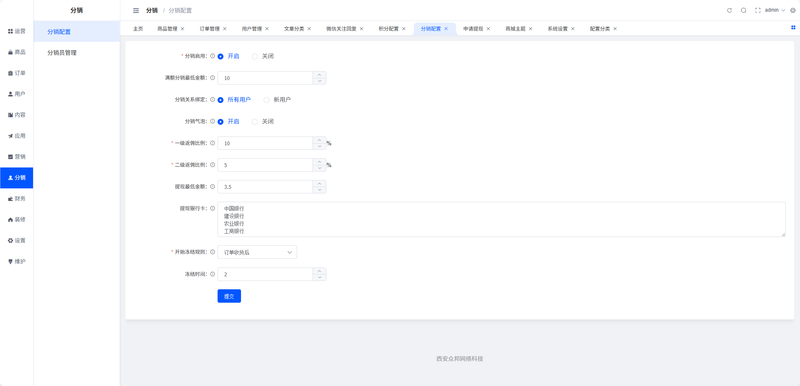
Task: Open the 营销 section in the sidebar
Action: tap(16, 157)
